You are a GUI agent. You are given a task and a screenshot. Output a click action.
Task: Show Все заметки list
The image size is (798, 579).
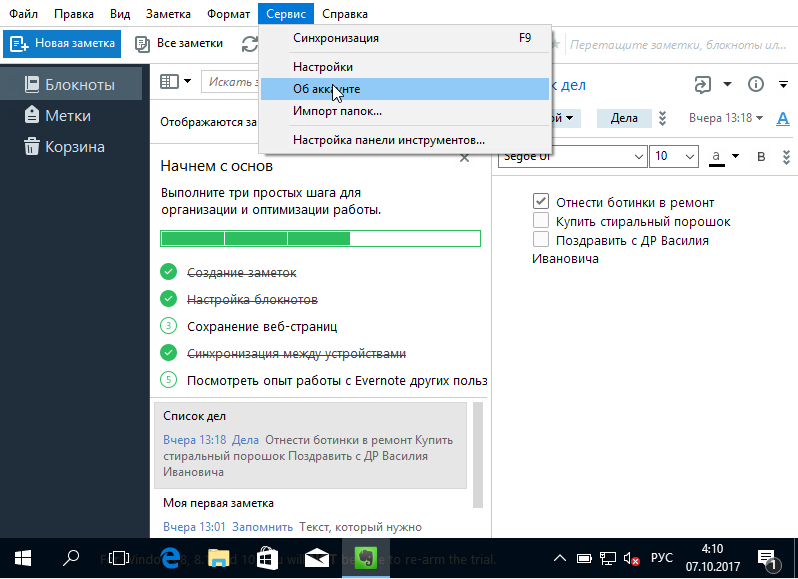179,43
